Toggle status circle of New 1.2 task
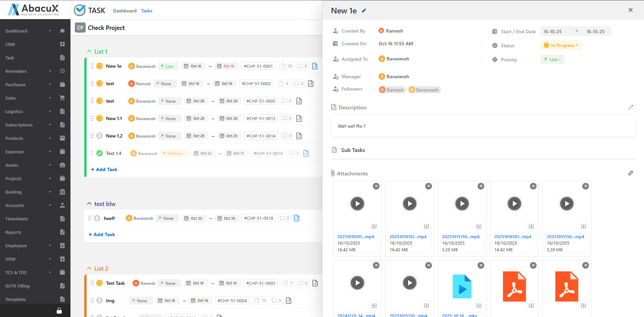The height and width of the screenshot is (317, 644). 100,136
